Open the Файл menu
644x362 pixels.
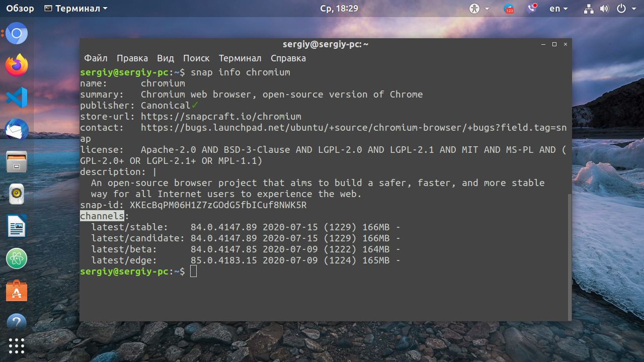[96, 58]
